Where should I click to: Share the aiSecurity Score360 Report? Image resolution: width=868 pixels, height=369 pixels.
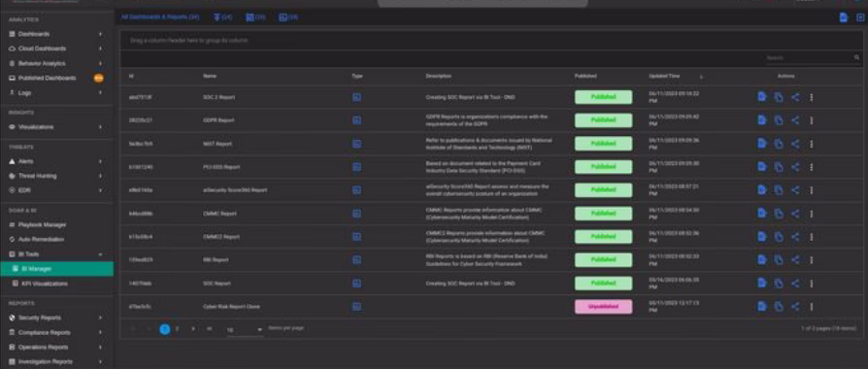pos(795,190)
